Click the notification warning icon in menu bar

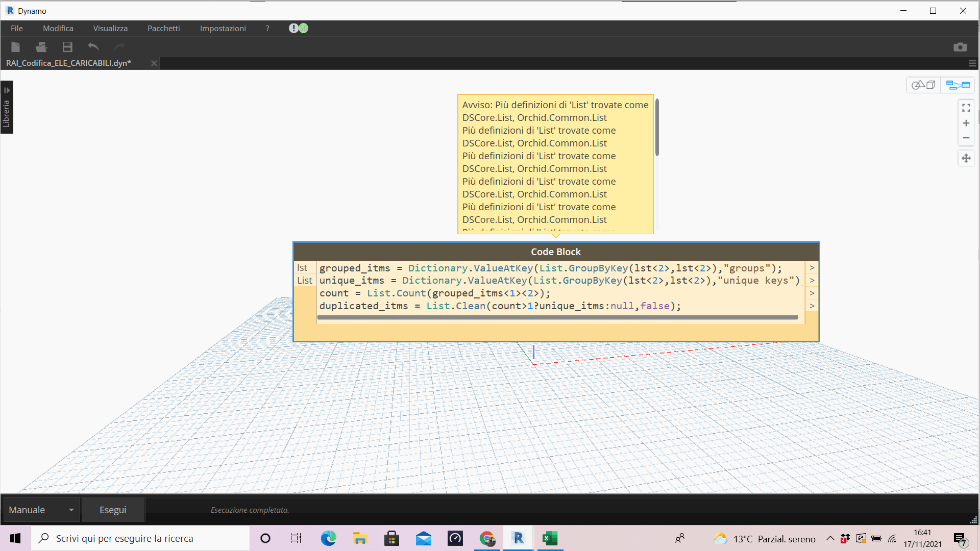293,29
